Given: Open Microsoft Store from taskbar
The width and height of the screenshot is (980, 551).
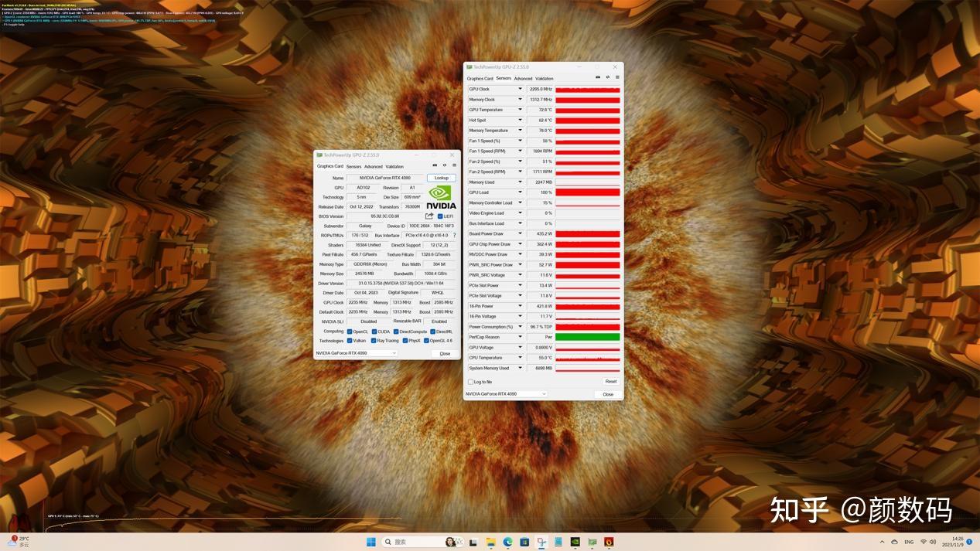Looking at the screenshot, I should pos(524,542).
